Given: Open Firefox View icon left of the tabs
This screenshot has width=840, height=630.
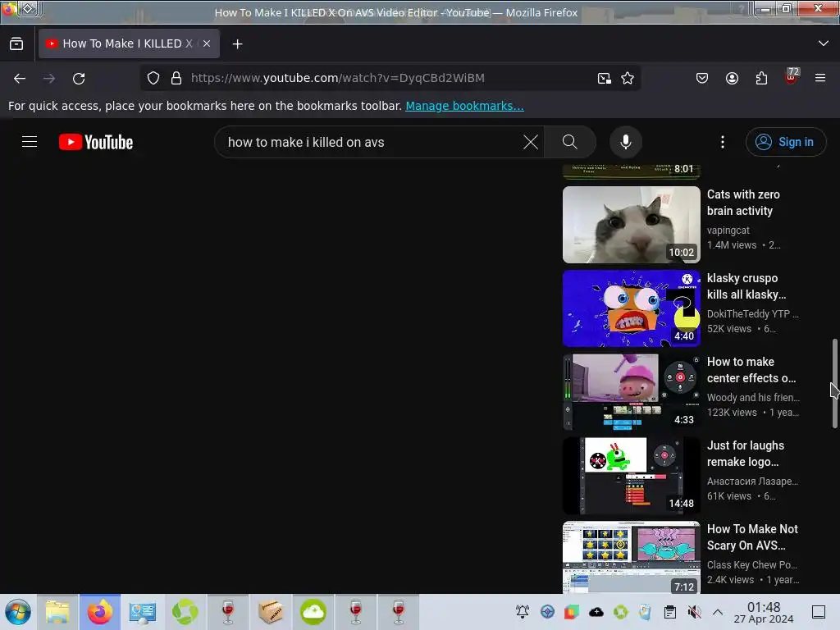Looking at the screenshot, I should pyautogui.click(x=16, y=44).
